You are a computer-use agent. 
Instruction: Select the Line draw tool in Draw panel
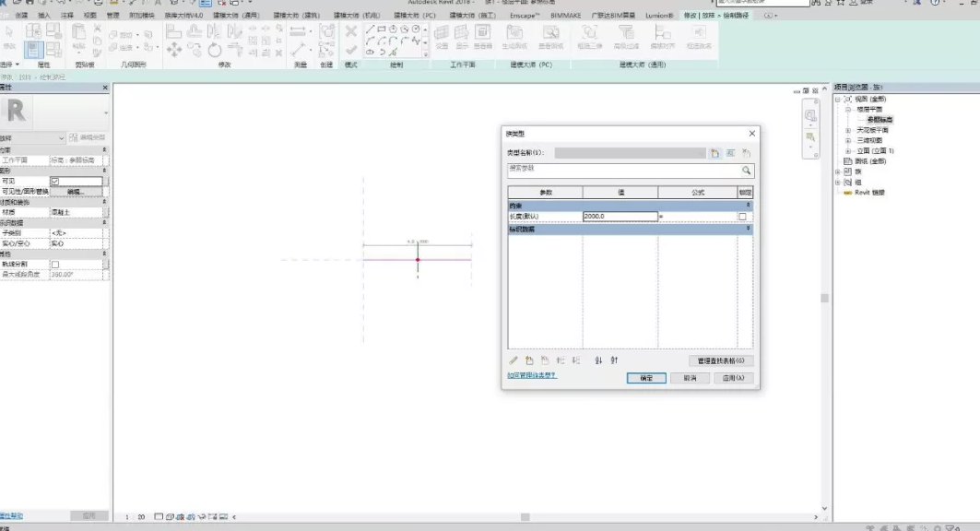point(370,29)
